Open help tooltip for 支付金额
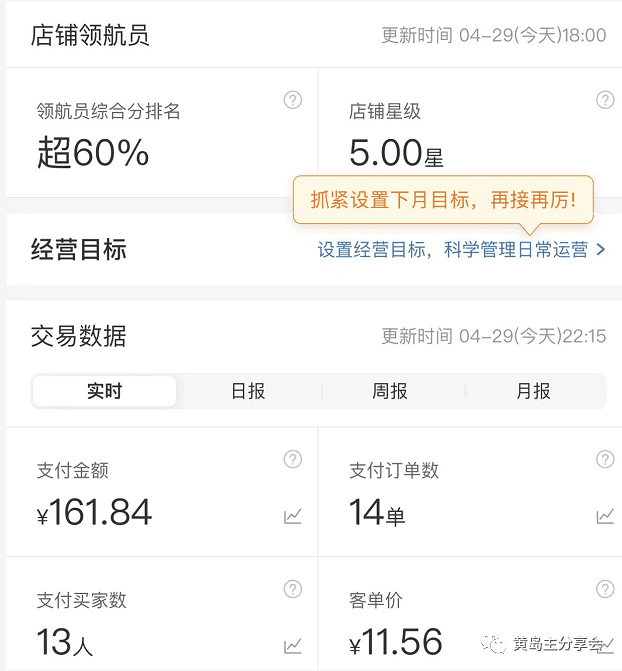Viewport: 622px width, 671px height. (x=293, y=459)
